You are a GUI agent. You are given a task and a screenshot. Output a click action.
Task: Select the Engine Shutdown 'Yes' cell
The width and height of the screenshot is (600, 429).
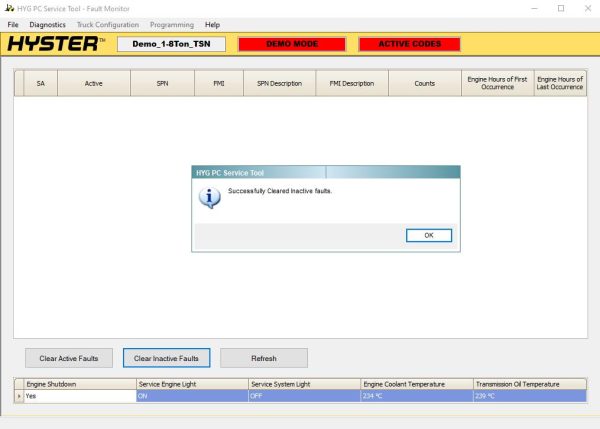point(80,396)
